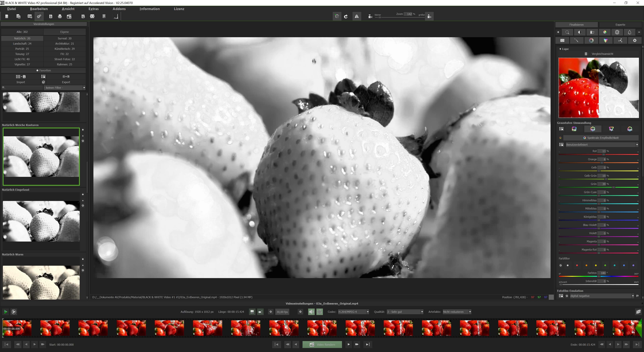Click the Video Rendern button
The image size is (644, 352).
tap(322, 344)
